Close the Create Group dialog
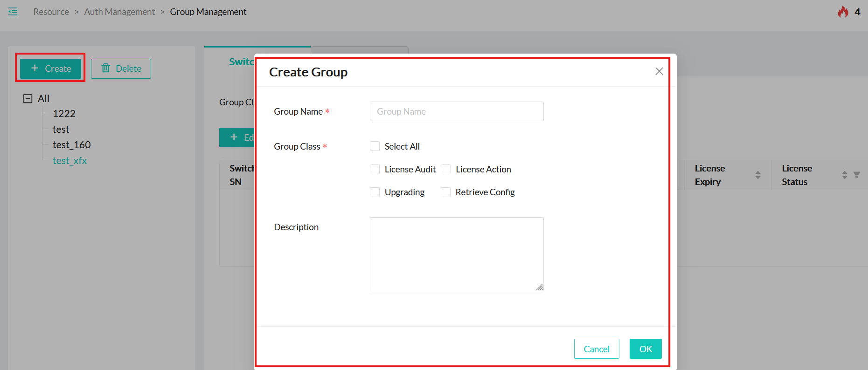The width and height of the screenshot is (868, 370). [659, 71]
